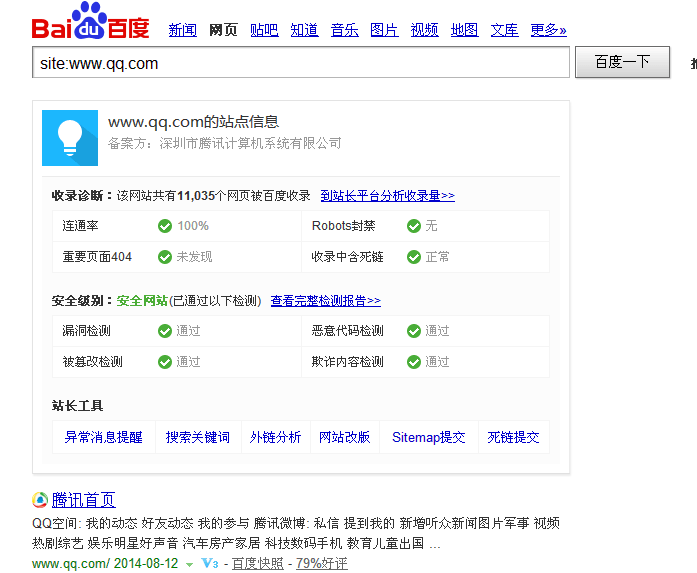This screenshot has height=573, width=697.
Task: Open 查看完整检测报告 link
Action: pos(325,301)
